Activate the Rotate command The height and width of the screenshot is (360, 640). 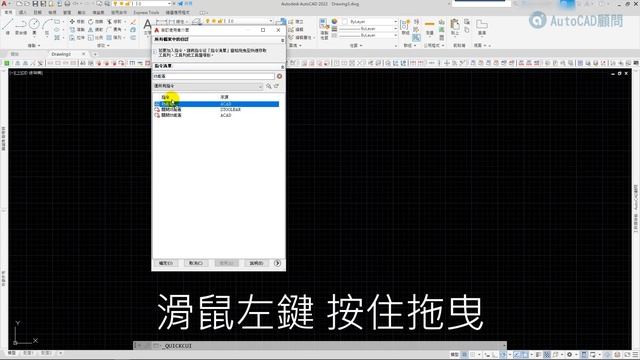coord(96,22)
